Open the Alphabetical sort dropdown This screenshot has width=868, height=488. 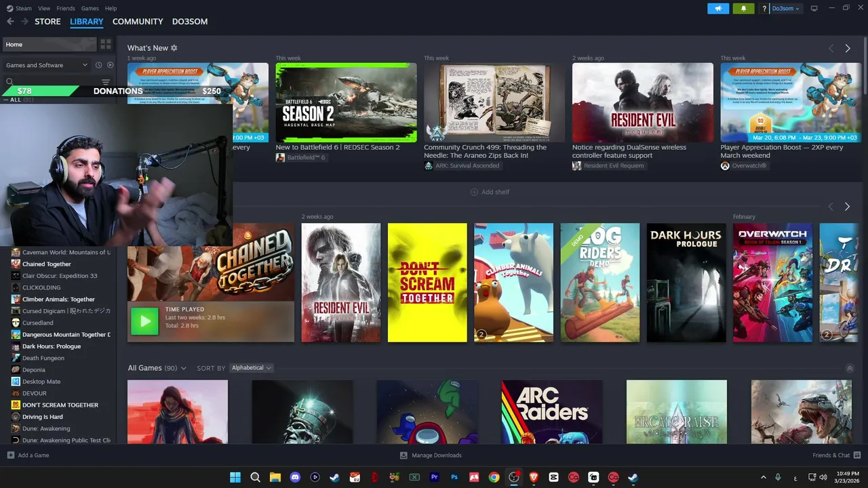pos(252,368)
